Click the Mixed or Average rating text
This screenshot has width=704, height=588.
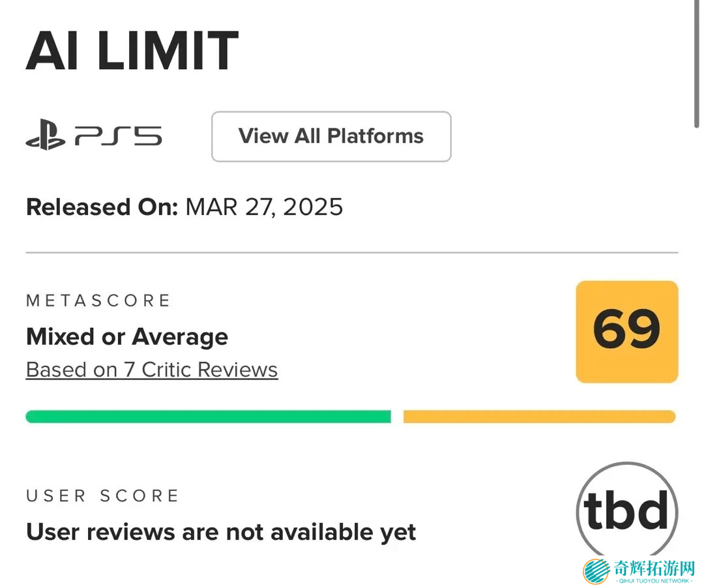(x=127, y=337)
